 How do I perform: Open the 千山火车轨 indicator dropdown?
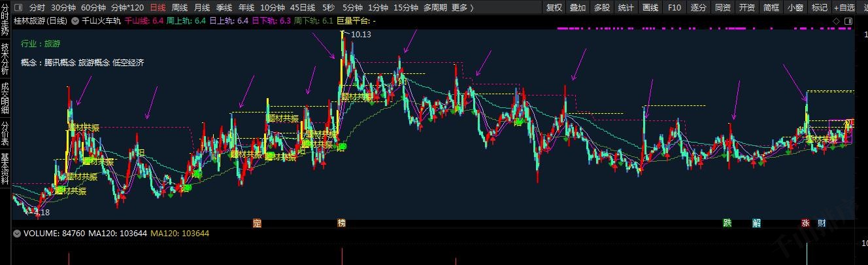click(x=76, y=22)
